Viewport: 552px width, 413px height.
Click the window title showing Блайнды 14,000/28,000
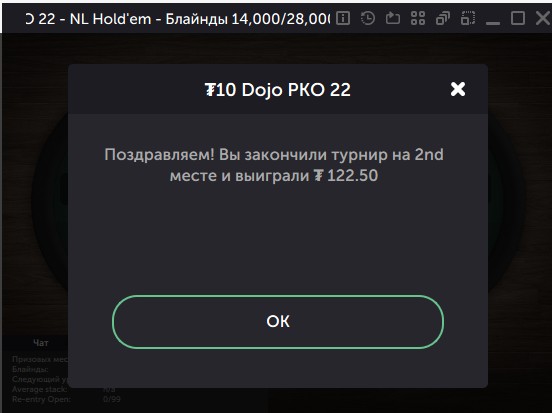click(178, 19)
